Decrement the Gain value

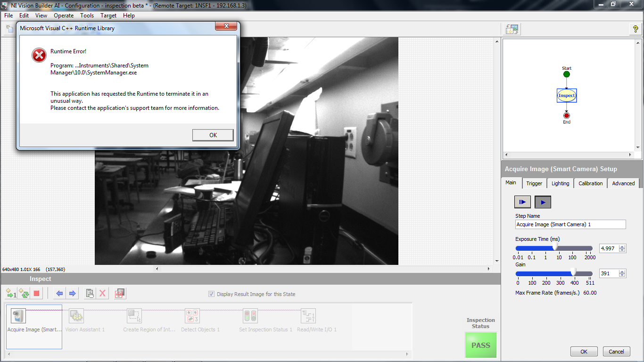(x=622, y=275)
